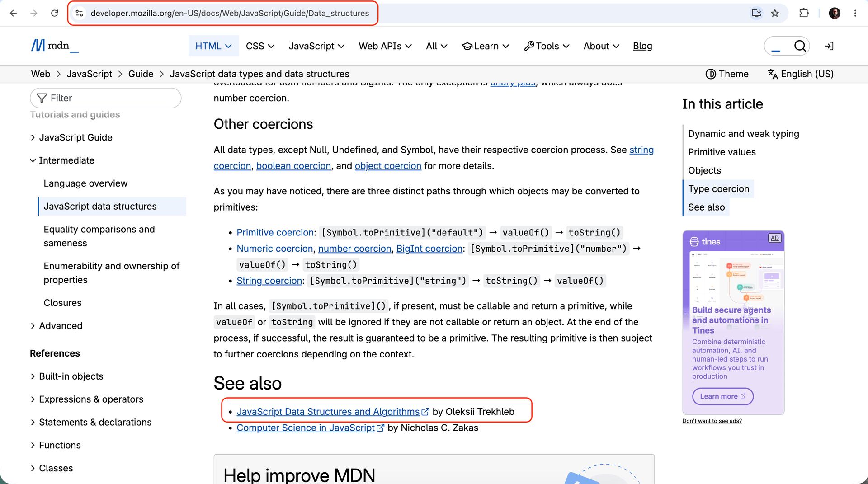Open the search magnifier icon

tap(800, 46)
